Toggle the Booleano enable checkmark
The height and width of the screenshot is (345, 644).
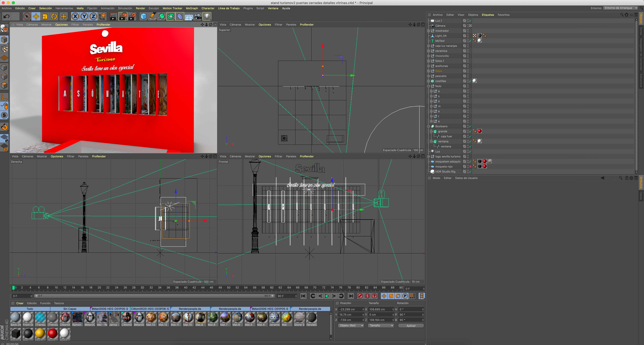tap(470, 126)
